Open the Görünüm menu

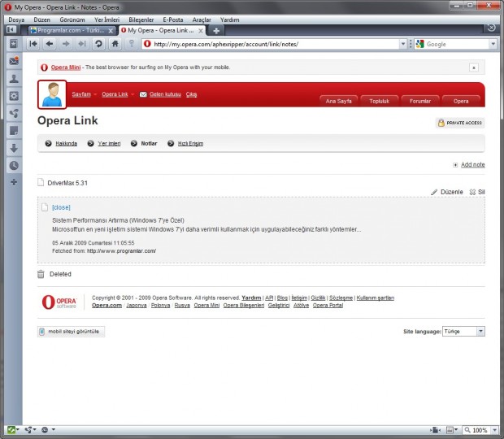(72, 20)
